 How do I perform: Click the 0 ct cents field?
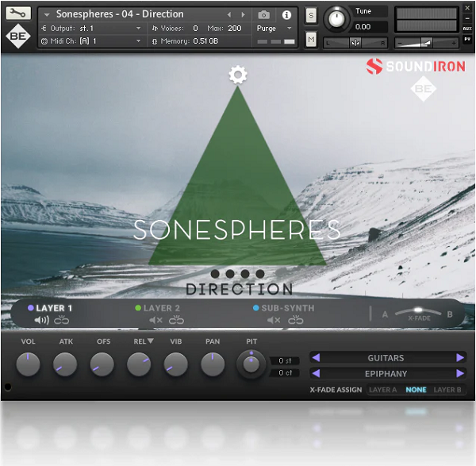[285, 373]
